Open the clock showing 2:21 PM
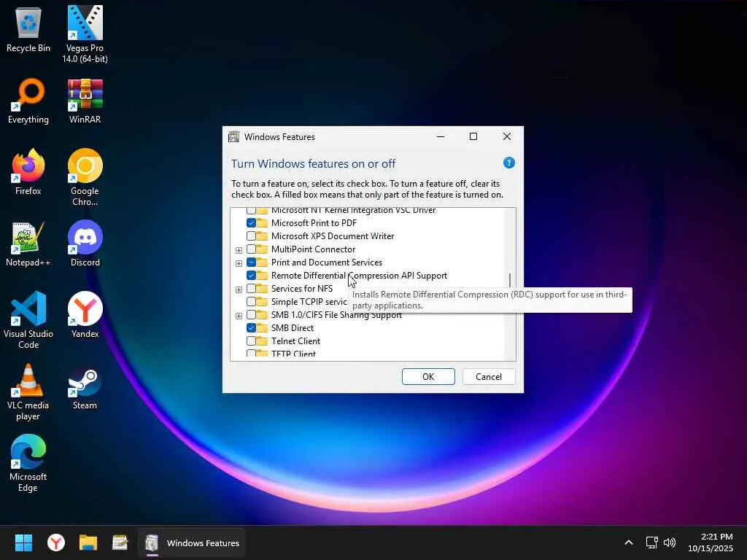 tap(710, 542)
